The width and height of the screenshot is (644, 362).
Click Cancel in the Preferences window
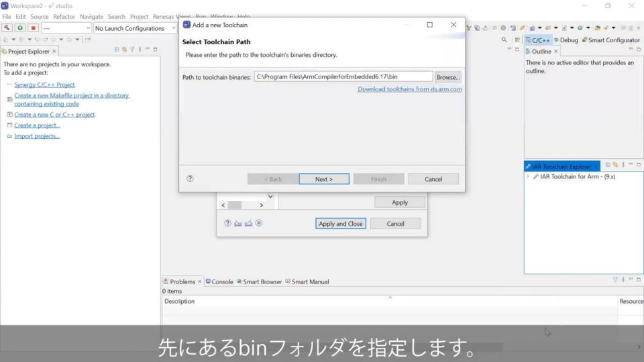point(395,224)
